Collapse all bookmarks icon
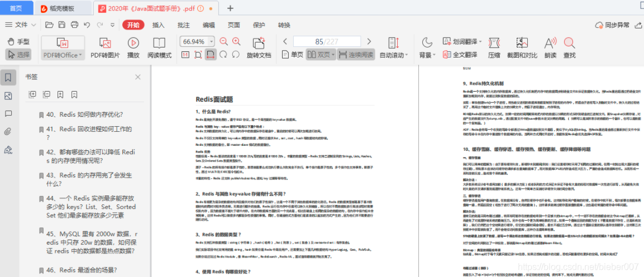 tap(46, 94)
